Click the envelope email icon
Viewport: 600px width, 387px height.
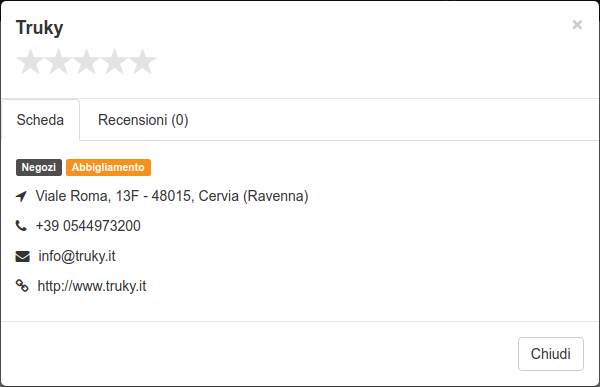(x=22, y=256)
